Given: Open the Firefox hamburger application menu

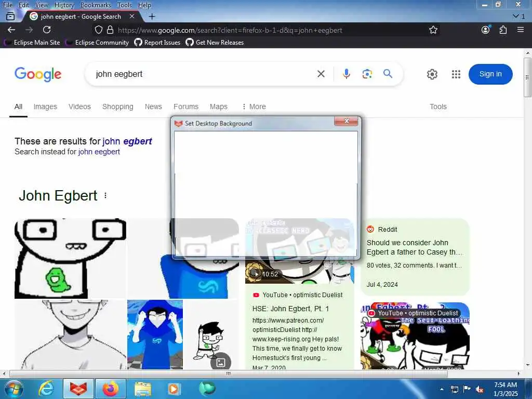Looking at the screenshot, I should 521,30.
